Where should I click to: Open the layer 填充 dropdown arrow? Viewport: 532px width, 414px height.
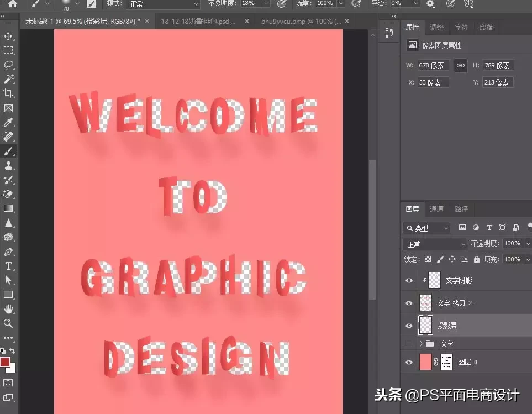[x=528, y=260]
